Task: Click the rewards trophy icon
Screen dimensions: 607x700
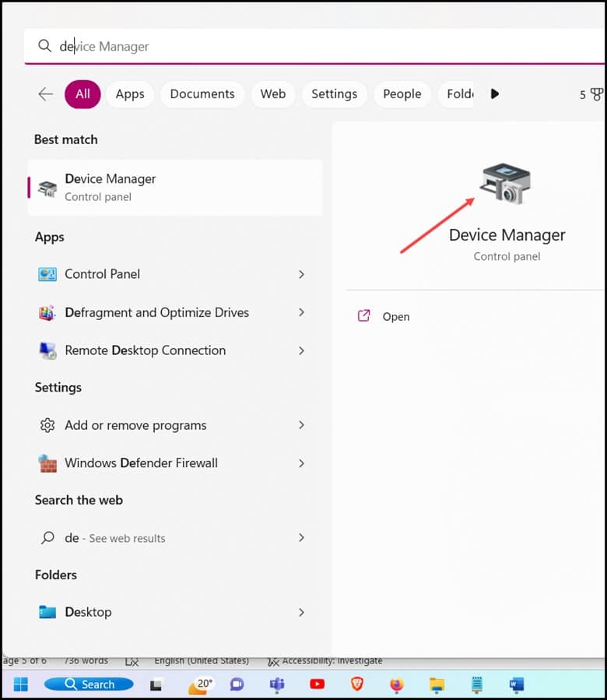Action: (596, 94)
